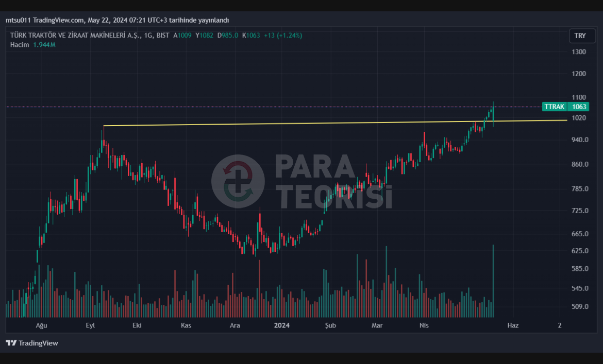
Task: Click the tallest volume bar at the last session
Action: click(493, 281)
